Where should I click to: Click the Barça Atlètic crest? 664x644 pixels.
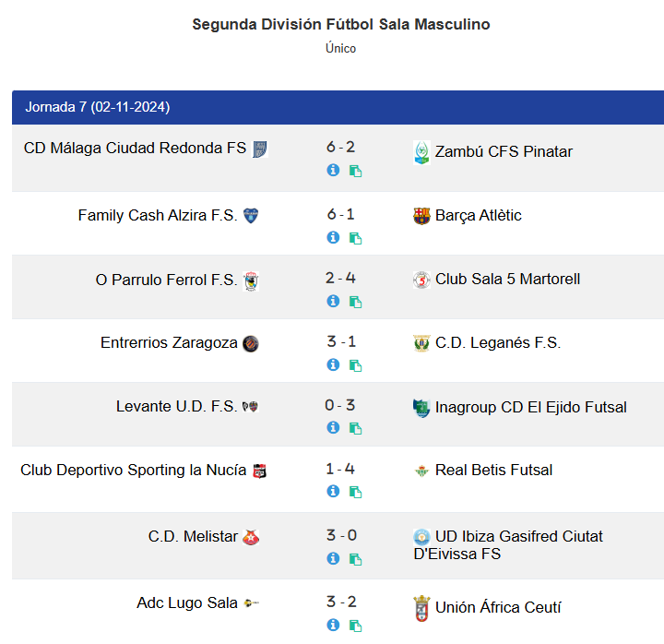point(421,216)
